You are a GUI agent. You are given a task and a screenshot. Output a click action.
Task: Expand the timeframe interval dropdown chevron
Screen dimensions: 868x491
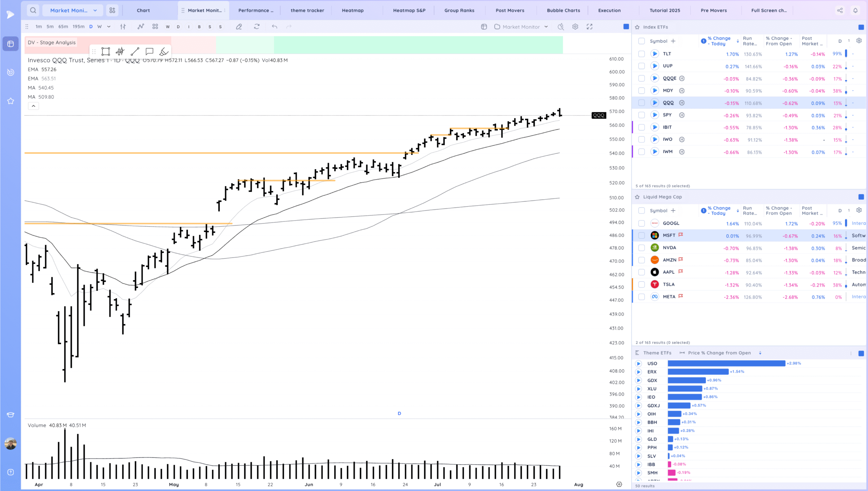[x=109, y=27]
